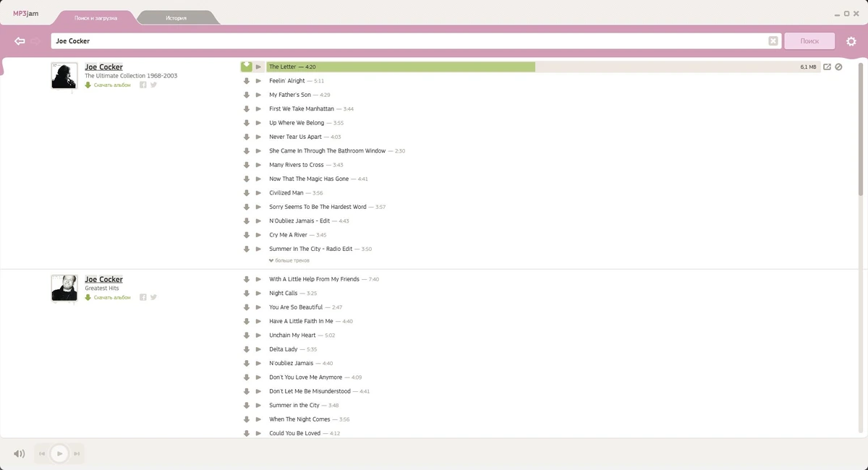This screenshot has height=470, width=868.
Task: Play the track Feelin' Alright
Action: (x=258, y=81)
